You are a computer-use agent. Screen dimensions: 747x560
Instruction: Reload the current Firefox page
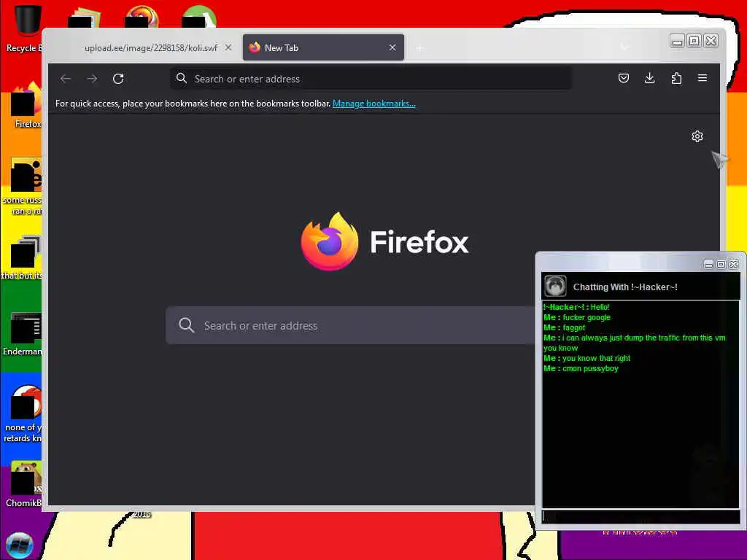pos(118,79)
